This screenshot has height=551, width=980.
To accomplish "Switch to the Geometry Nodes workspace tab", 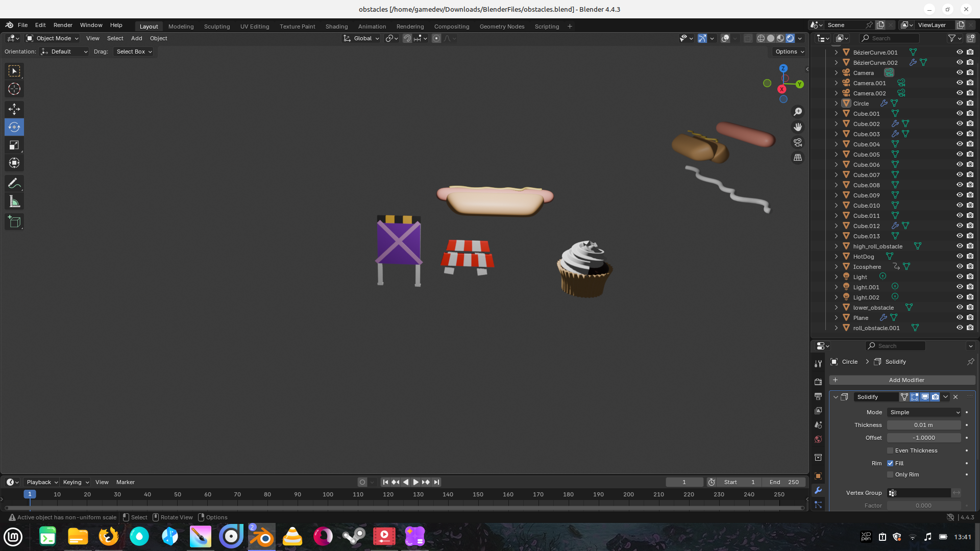I will 502,27.
